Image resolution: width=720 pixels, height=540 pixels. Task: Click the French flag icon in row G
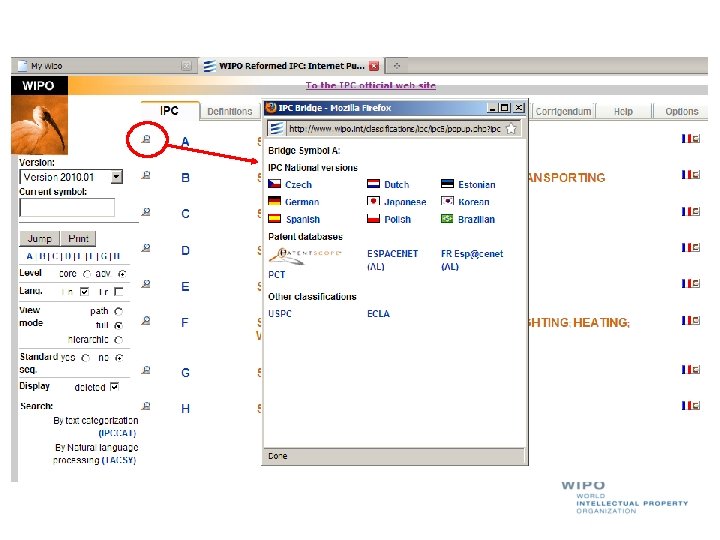point(686,369)
